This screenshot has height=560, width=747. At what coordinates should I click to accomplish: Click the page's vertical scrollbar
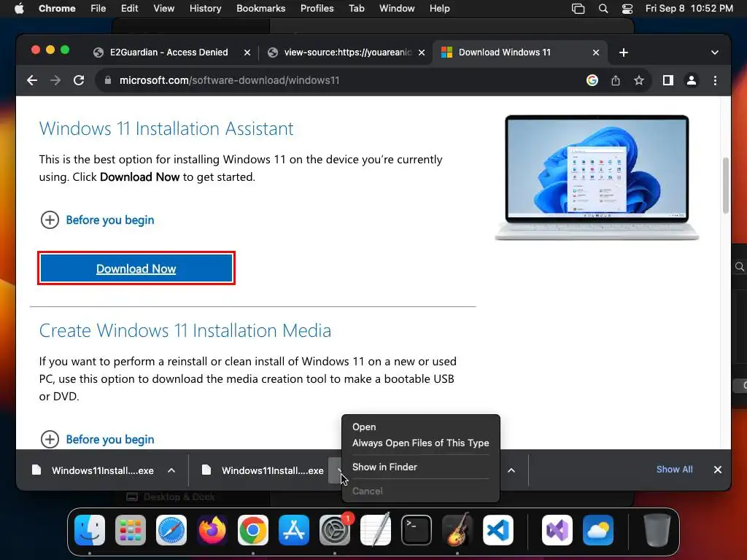pos(726,186)
